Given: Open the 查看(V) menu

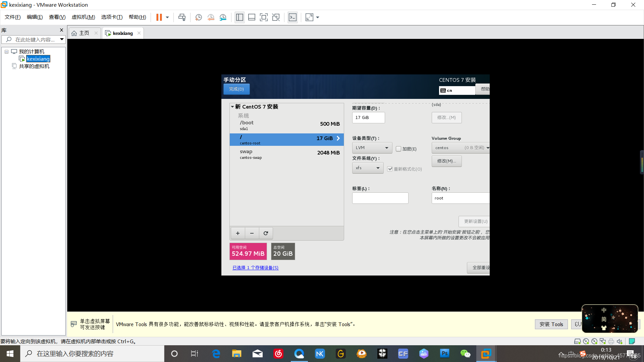Looking at the screenshot, I should coord(57,17).
